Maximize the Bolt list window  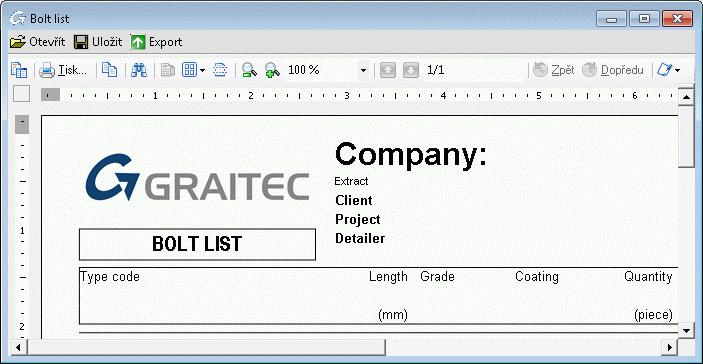pyautogui.click(x=644, y=19)
